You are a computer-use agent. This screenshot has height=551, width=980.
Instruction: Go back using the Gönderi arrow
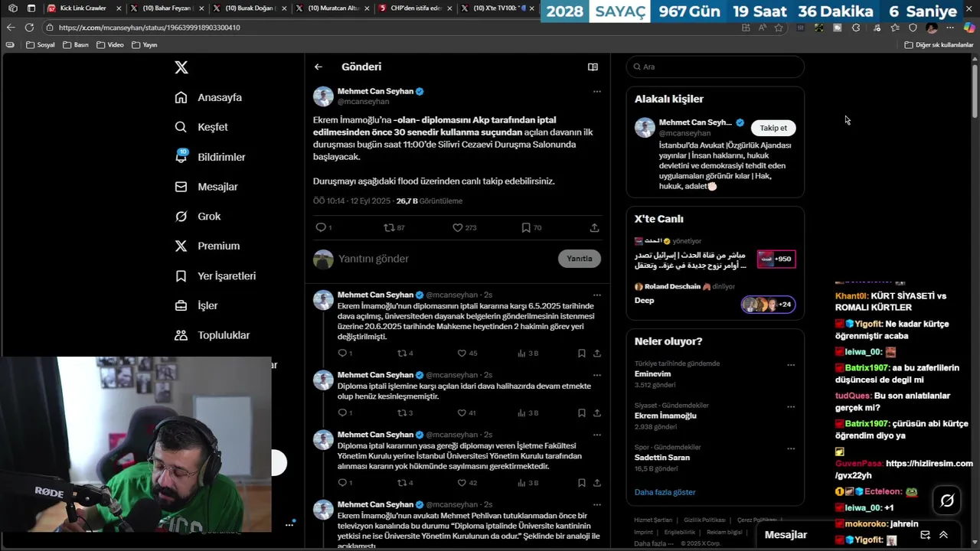[x=318, y=67]
